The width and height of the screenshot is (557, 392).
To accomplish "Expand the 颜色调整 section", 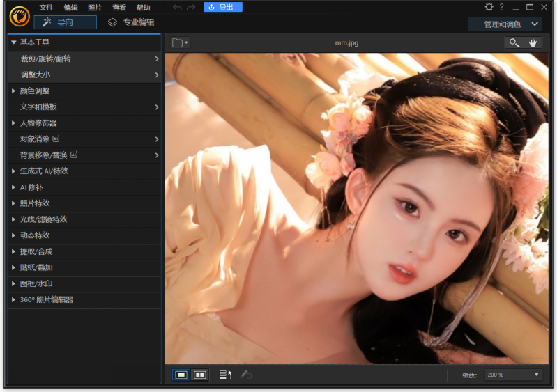I will point(35,91).
